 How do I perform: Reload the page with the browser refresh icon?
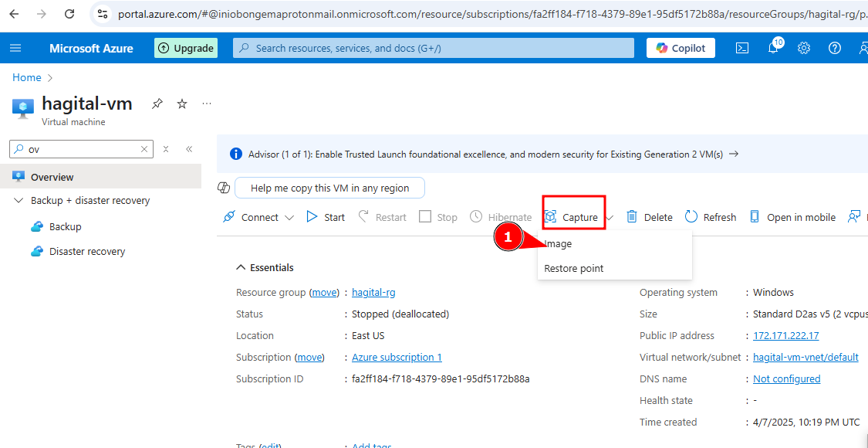point(69,14)
